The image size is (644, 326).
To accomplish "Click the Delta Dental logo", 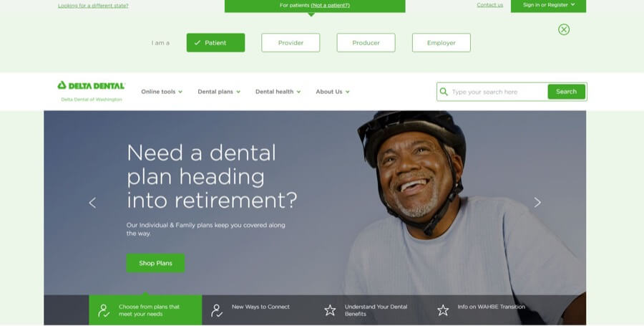I will click(91, 85).
